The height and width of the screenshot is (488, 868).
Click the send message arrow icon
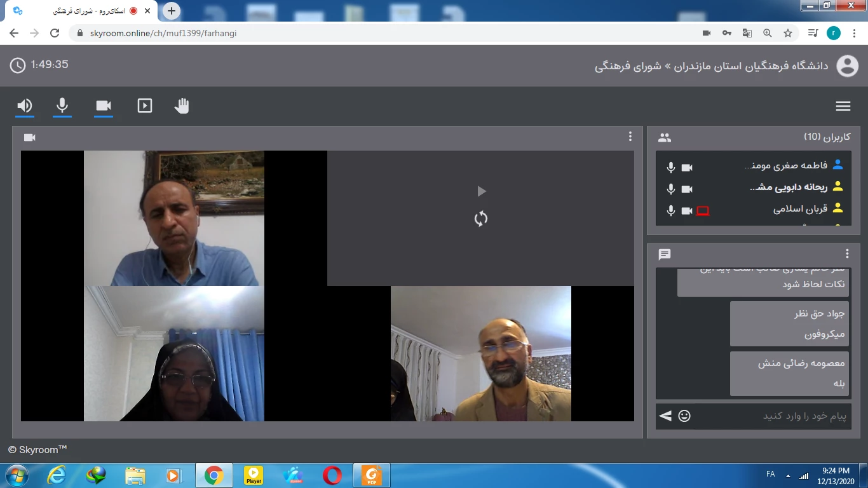[x=665, y=416]
